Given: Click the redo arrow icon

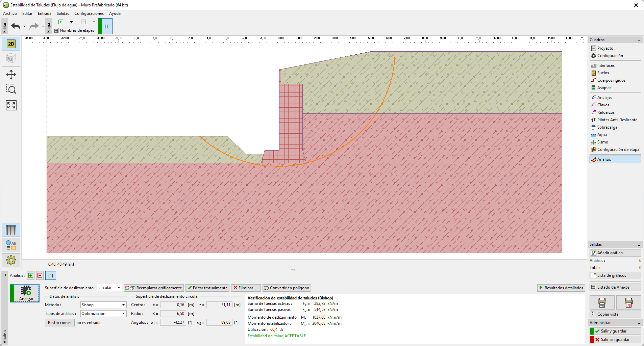Looking at the screenshot, I should (34, 26).
